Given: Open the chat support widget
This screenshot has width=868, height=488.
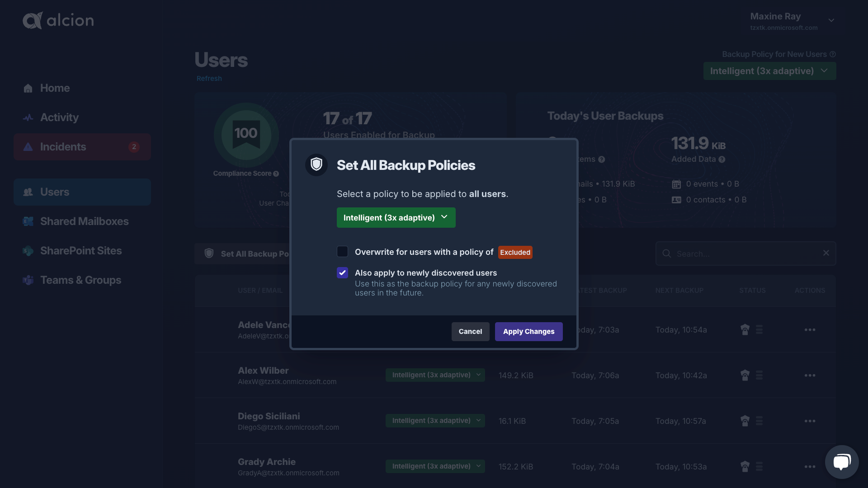Looking at the screenshot, I should (842, 462).
